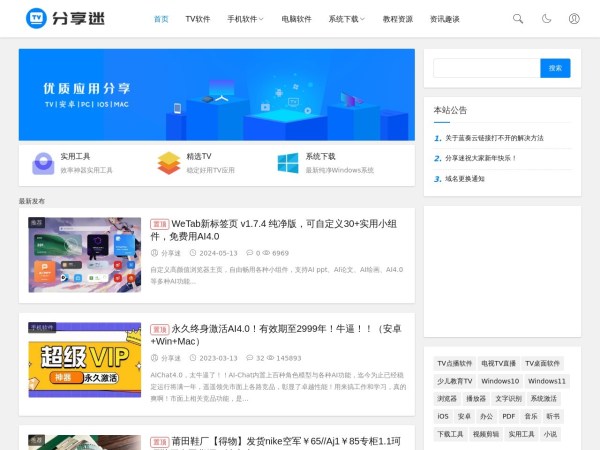The image size is (600, 450).
Task: Click the 手机软件 category badge on VIP thumbnail
Action: pyautogui.click(x=42, y=328)
